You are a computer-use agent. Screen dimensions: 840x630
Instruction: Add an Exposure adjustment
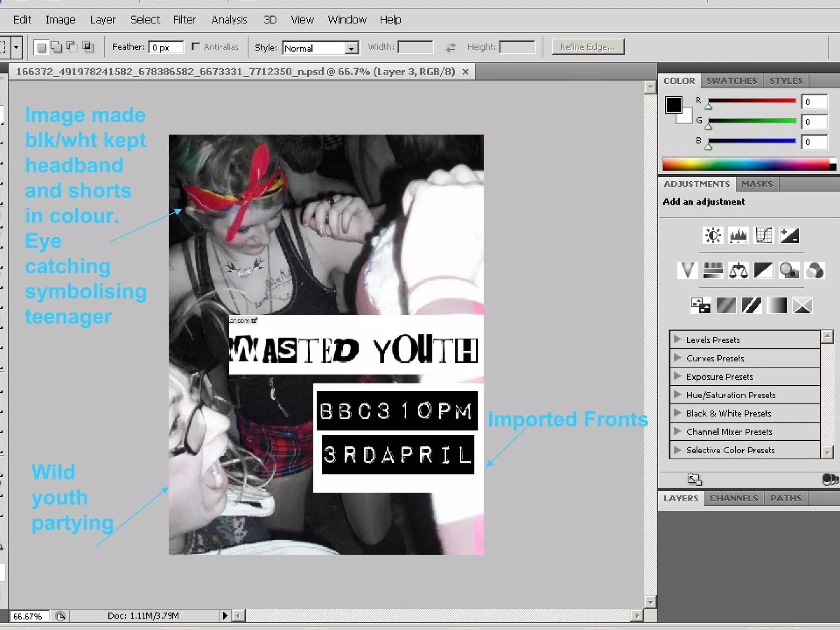pos(789,235)
